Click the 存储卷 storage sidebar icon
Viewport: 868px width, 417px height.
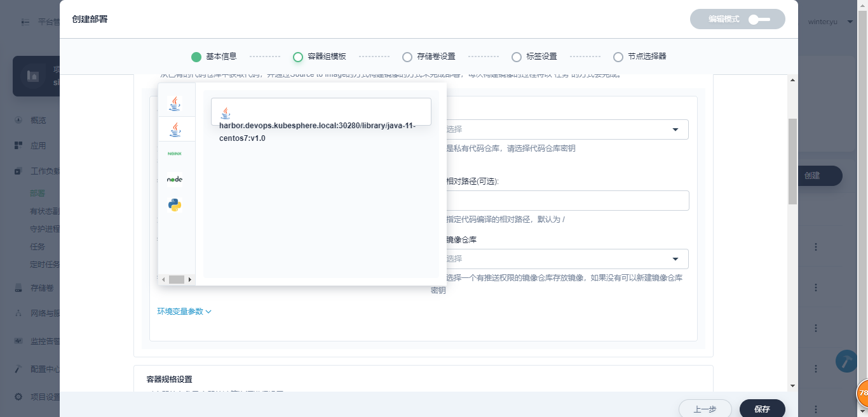pyautogui.click(x=18, y=288)
